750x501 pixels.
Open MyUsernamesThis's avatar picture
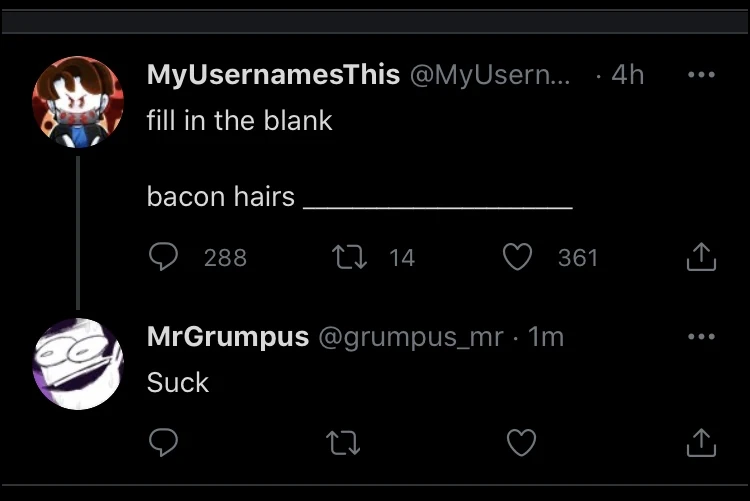tap(76, 102)
